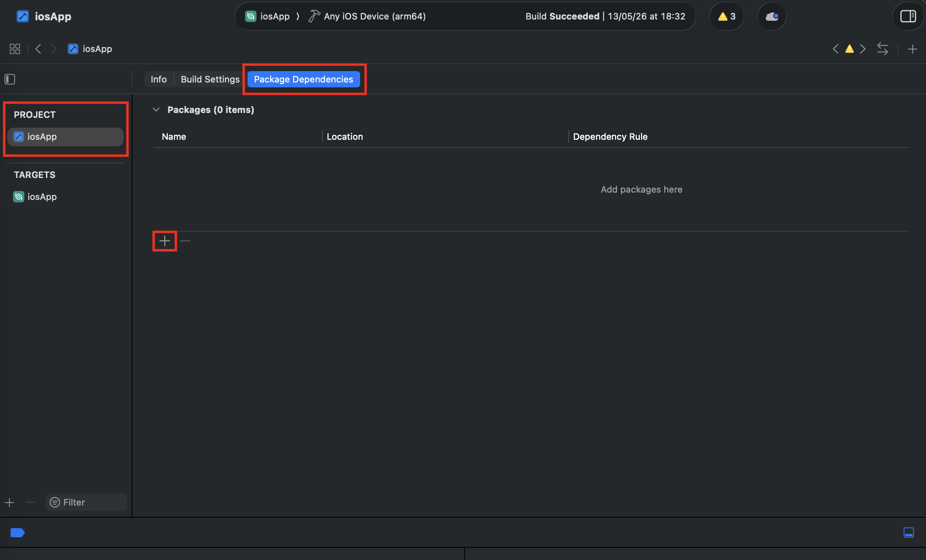Sort by Dependency Rule column header
Screen dimensions: 926x560
(x=610, y=137)
